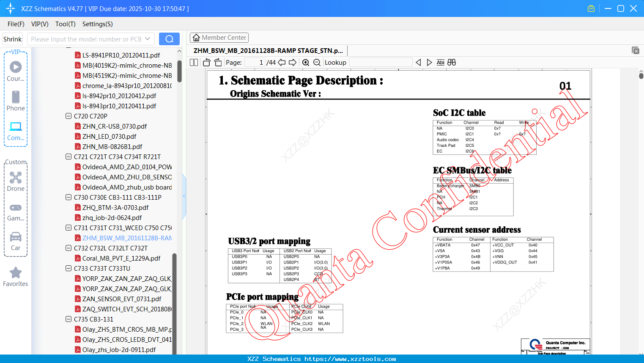Go to next page arrow

click(x=293, y=62)
